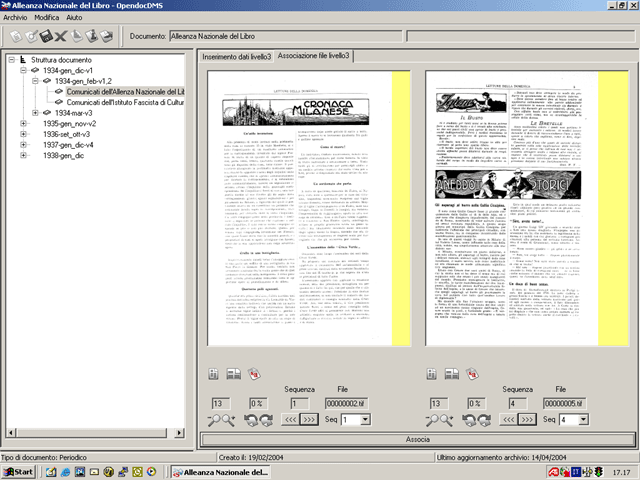Expand the 1934-mar-v3 node
The width and height of the screenshot is (640, 480).
(x=36, y=113)
